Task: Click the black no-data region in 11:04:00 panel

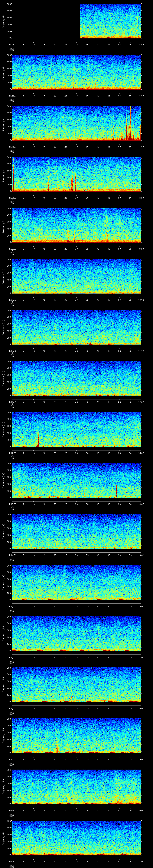Action: [46, 21]
